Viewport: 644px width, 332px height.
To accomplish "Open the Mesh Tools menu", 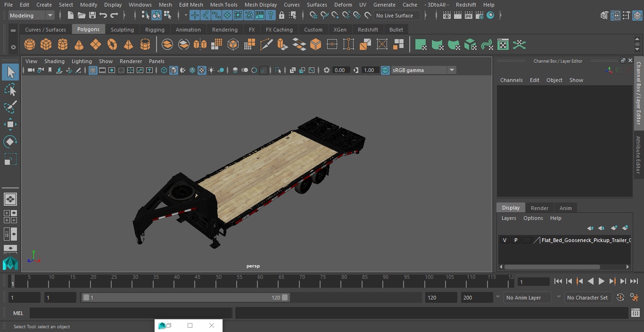I will 223,5.
